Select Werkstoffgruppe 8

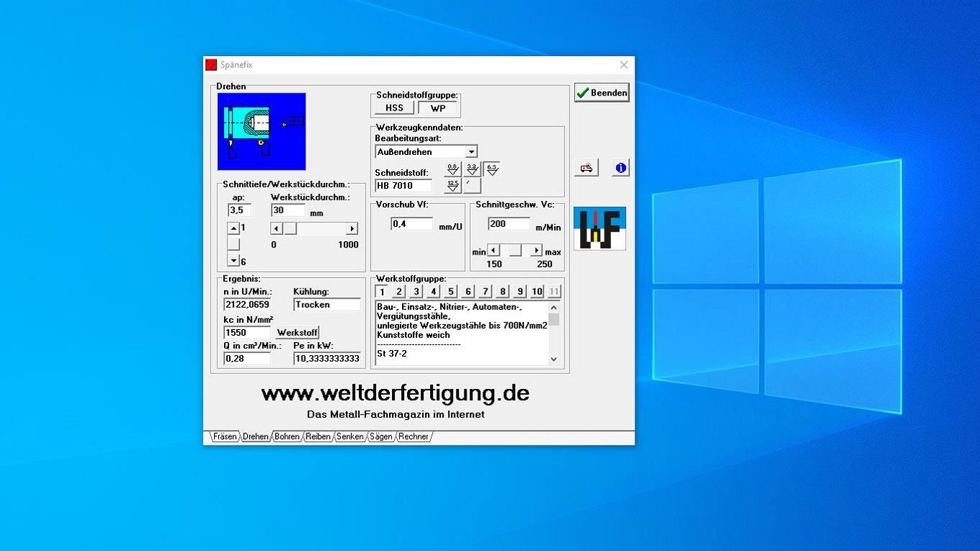[x=503, y=291]
